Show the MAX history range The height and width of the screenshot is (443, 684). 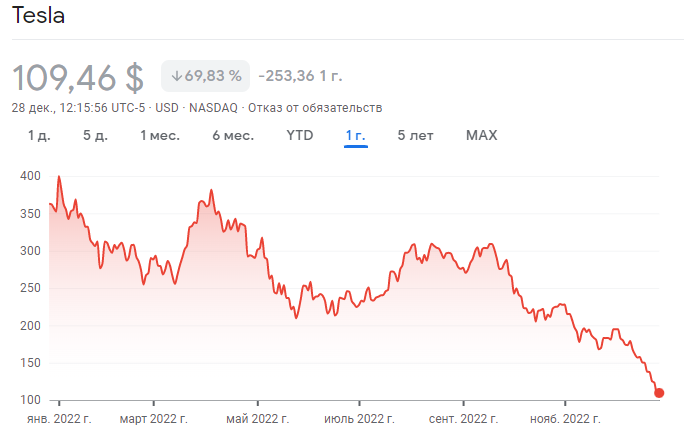pyautogui.click(x=482, y=136)
